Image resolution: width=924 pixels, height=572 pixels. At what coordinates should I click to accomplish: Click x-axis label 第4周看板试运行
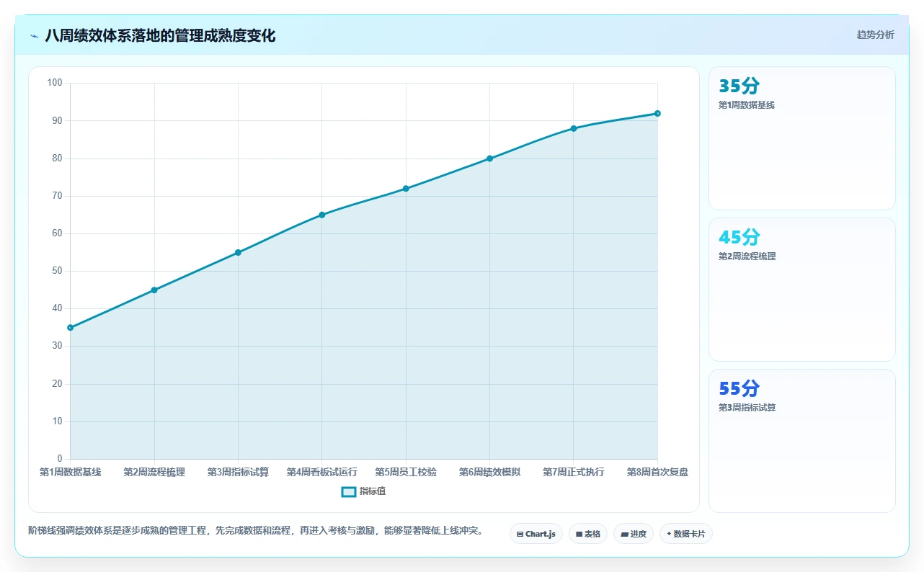pos(322,473)
